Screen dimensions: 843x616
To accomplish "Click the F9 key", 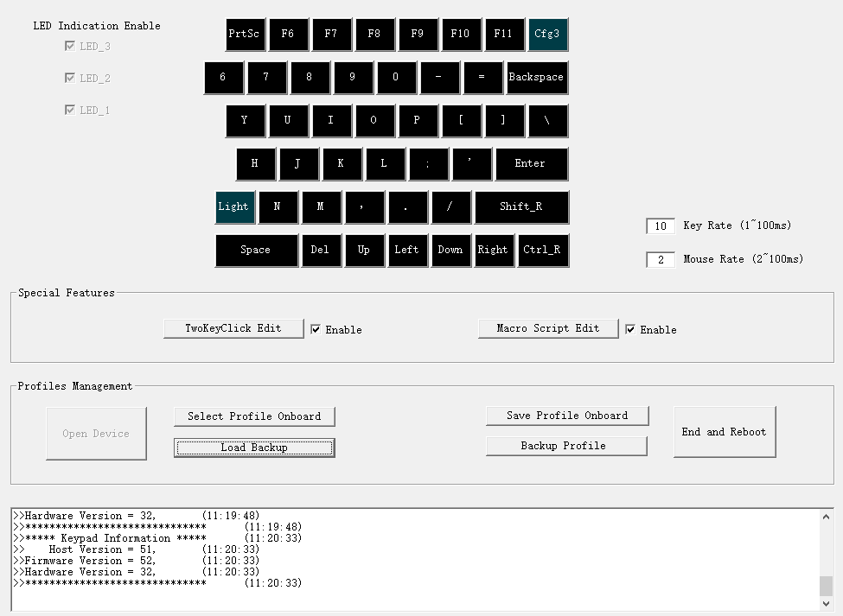I will tap(418, 35).
